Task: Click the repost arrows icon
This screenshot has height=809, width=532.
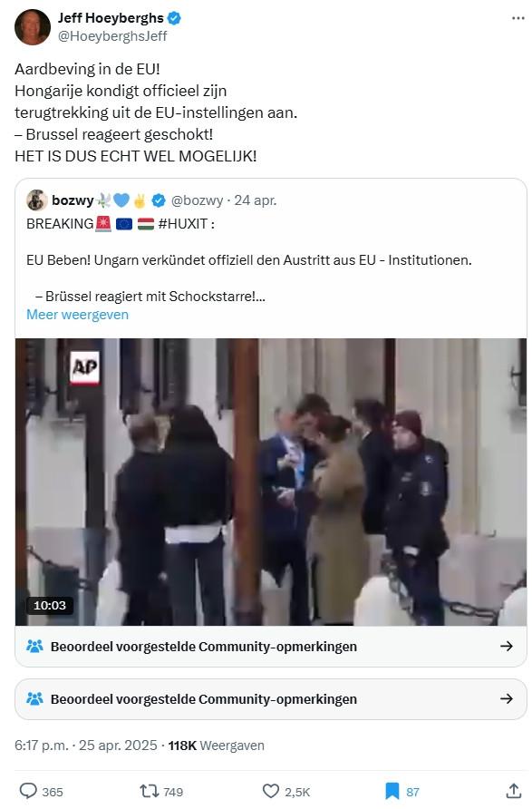Action: tap(149, 791)
